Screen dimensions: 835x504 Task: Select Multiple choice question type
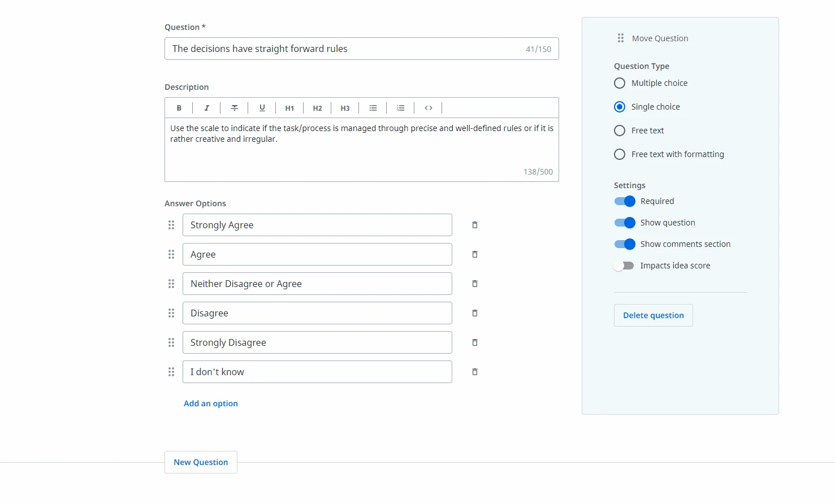point(620,83)
